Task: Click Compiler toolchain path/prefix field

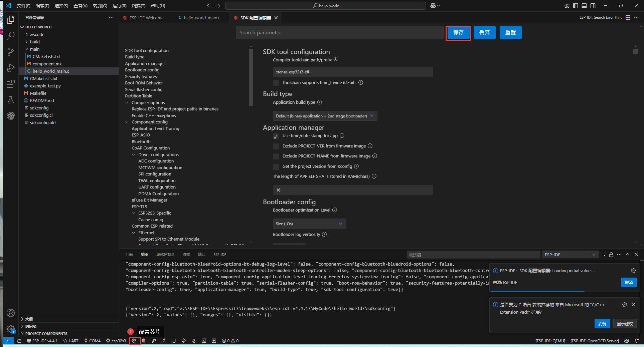Action: point(353,72)
